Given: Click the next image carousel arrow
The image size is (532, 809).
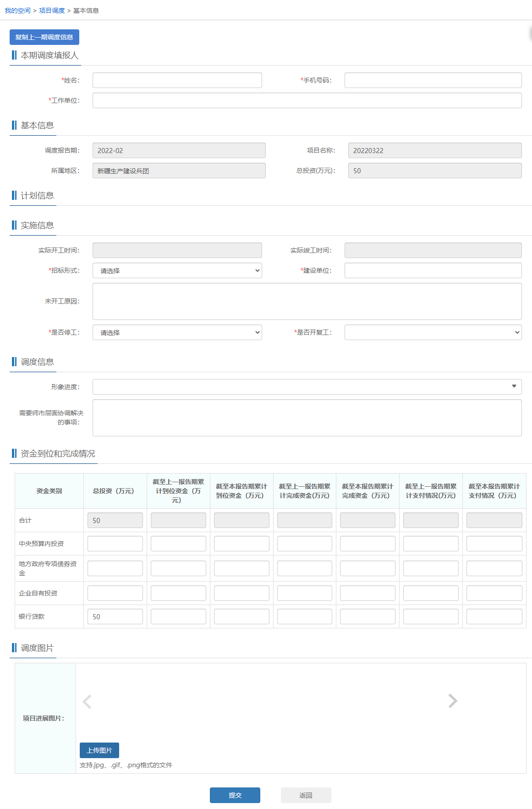Looking at the screenshot, I should click(452, 701).
